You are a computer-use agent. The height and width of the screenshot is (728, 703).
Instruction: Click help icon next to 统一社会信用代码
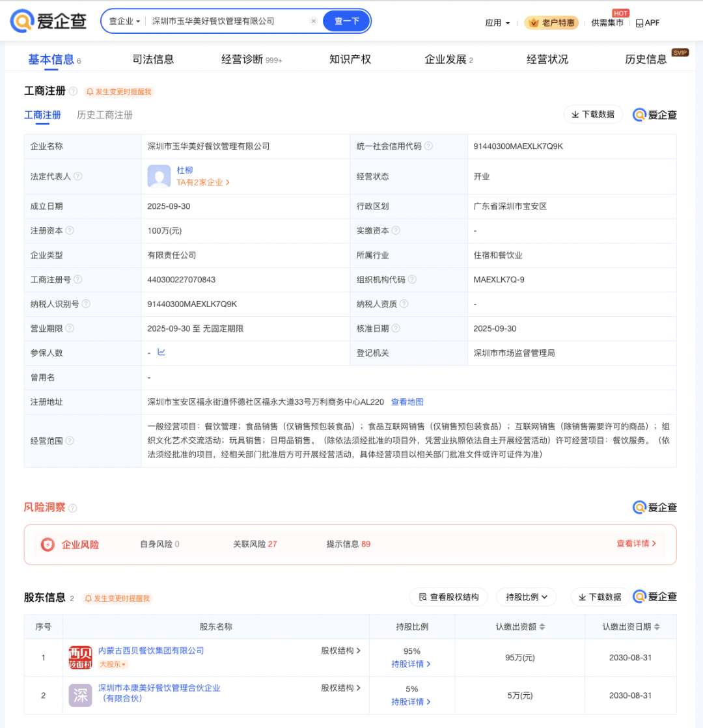428,146
